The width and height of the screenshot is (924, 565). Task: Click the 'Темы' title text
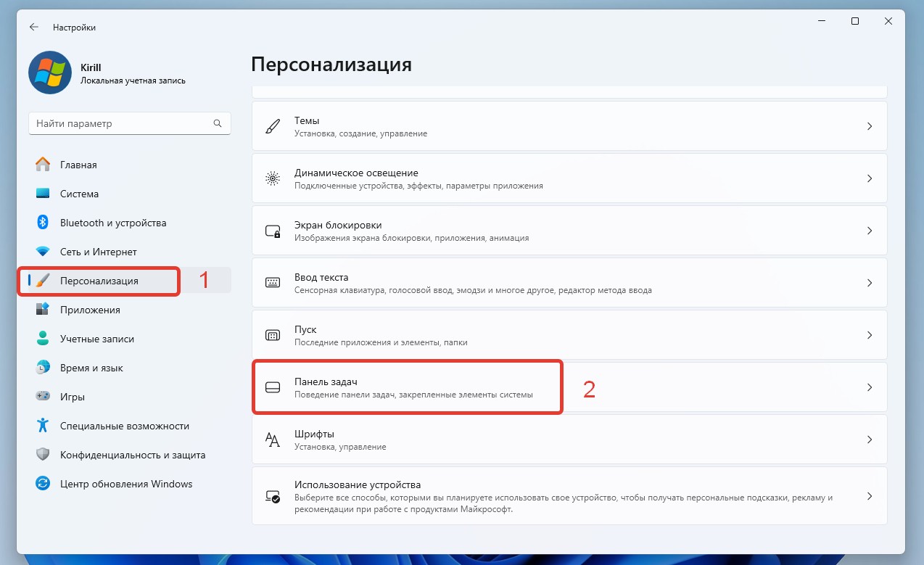[307, 120]
